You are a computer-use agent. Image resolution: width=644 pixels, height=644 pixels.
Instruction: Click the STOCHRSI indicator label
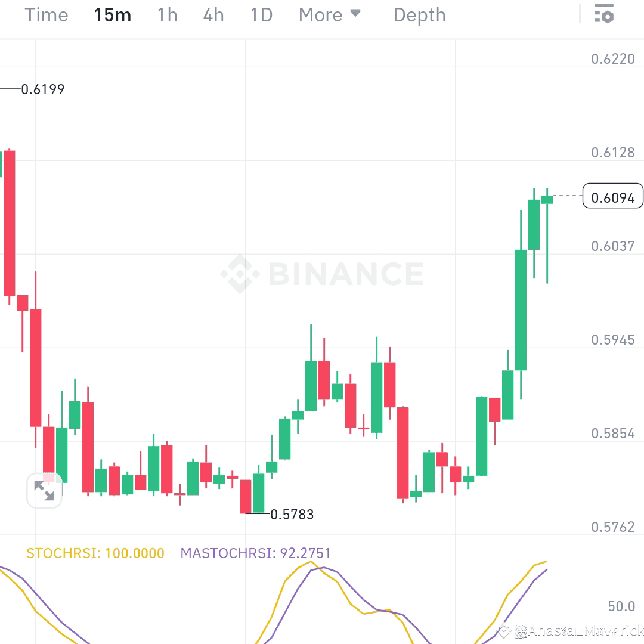click(95, 553)
